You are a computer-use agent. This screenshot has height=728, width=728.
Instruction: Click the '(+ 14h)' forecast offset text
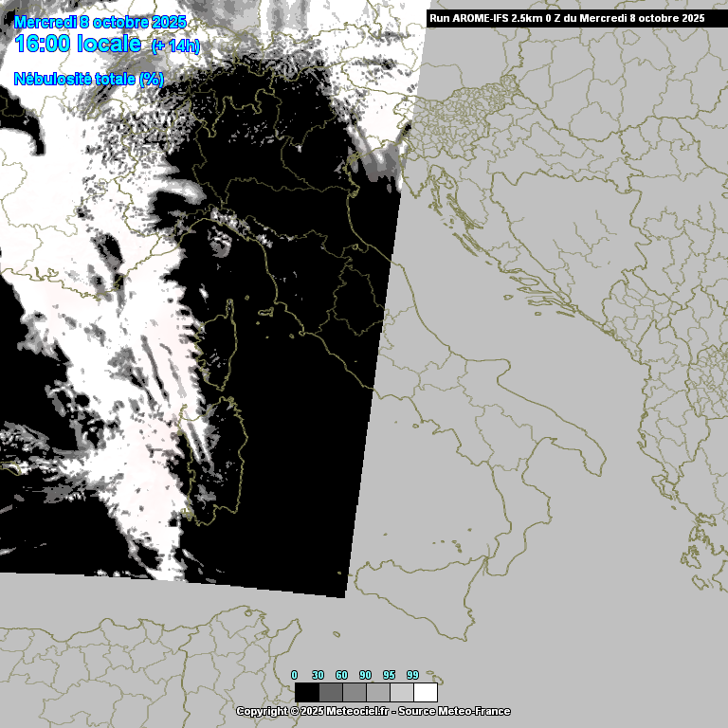175,46
